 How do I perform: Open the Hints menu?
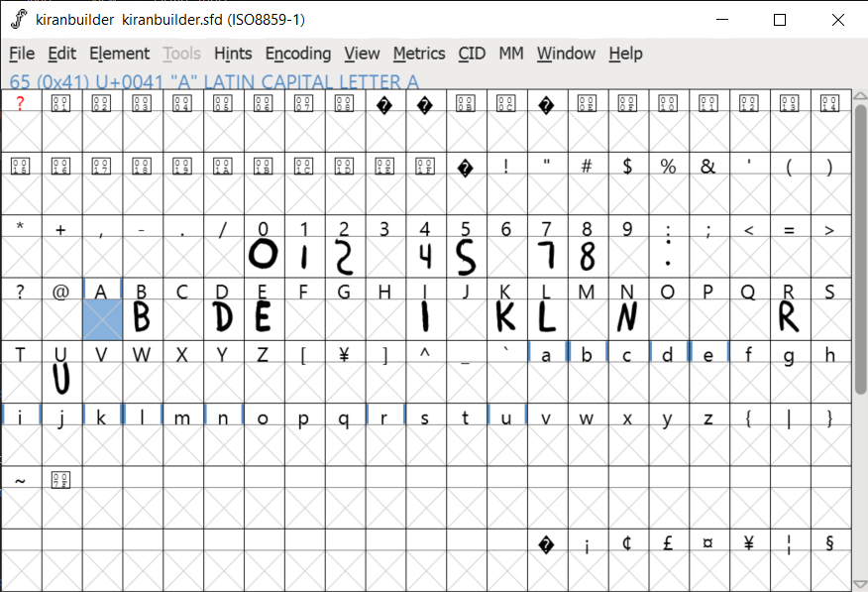pos(233,54)
